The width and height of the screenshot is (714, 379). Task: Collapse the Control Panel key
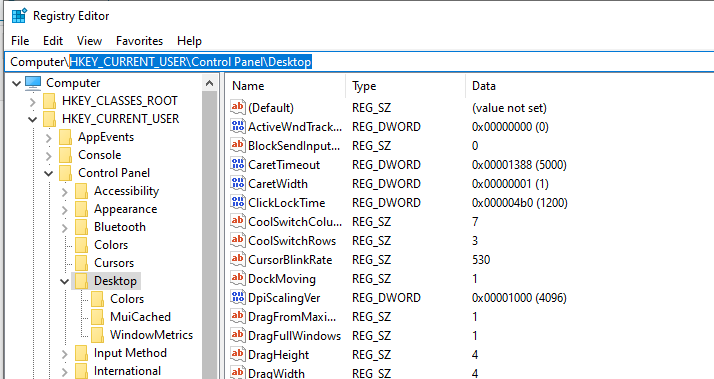pyautogui.click(x=49, y=173)
